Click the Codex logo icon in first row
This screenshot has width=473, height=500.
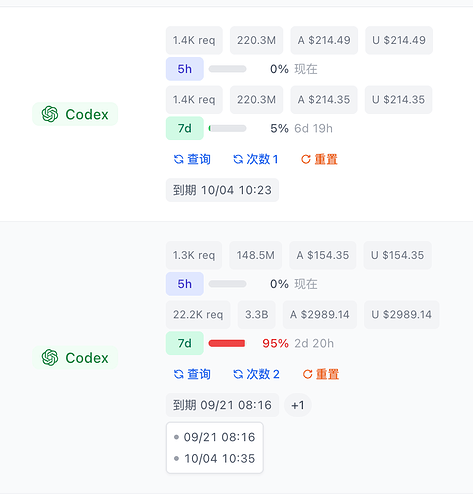(50, 114)
